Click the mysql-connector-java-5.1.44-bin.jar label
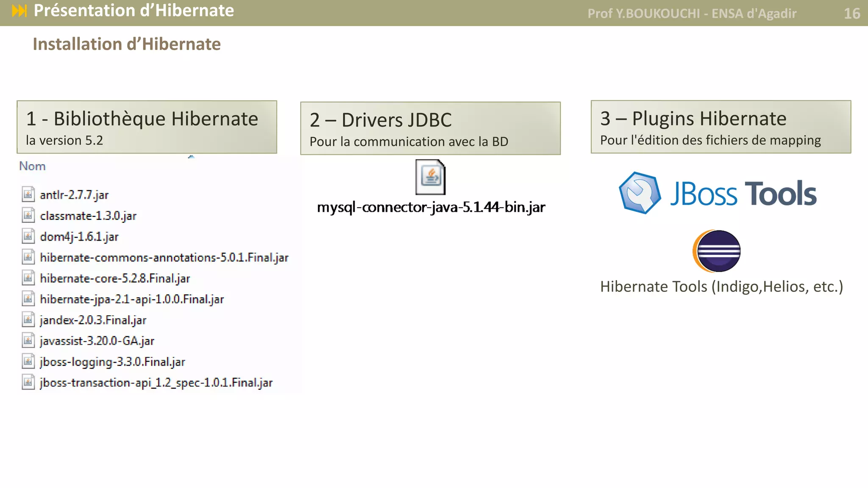The height and width of the screenshot is (488, 868). point(431,207)
